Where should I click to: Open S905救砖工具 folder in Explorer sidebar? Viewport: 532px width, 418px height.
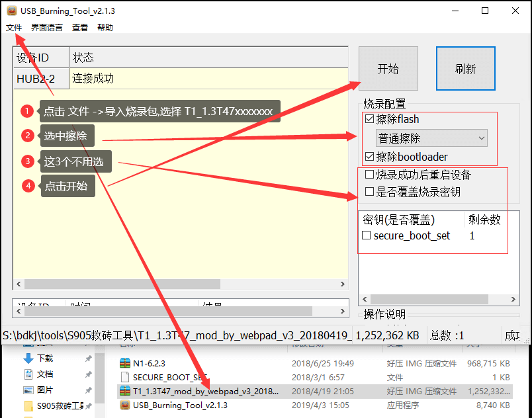pos(60,406)
